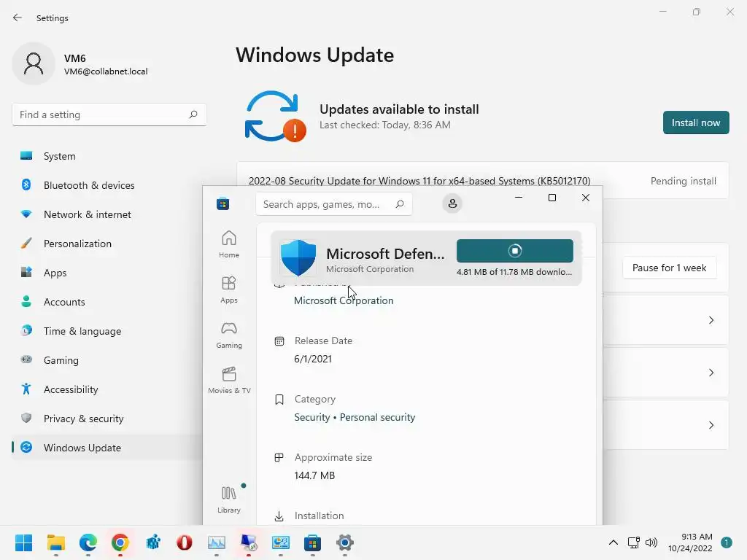Open Gaming section in Microsoft Store sidebar
Screen dimensions: 747x560
pyautogui.click(x=228, y=335)
